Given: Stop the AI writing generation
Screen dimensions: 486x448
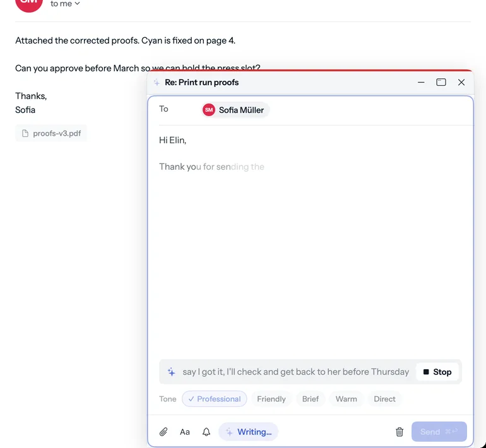Looking at the screenshot, I should click(437, 372).
